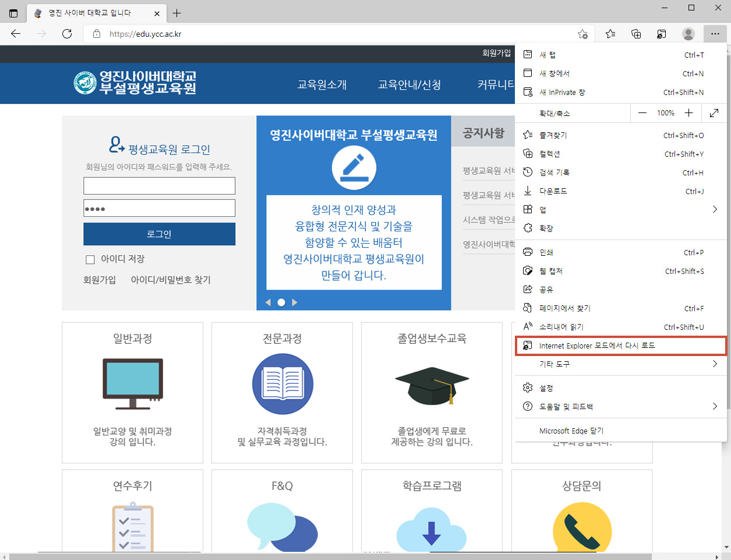Open the Favorites toolbar icon

pos(610,34)
